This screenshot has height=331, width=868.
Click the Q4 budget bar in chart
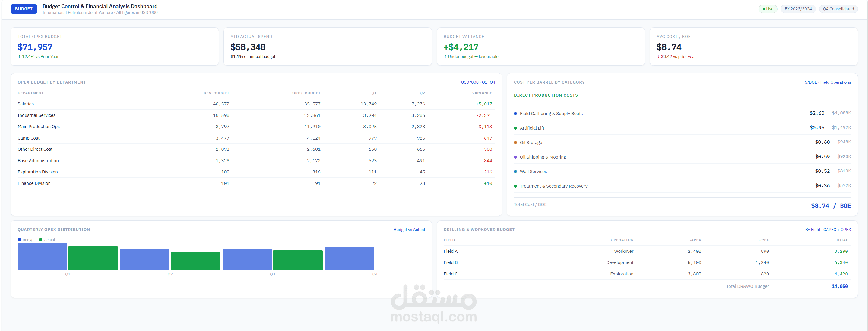click(x=349, y=259)
